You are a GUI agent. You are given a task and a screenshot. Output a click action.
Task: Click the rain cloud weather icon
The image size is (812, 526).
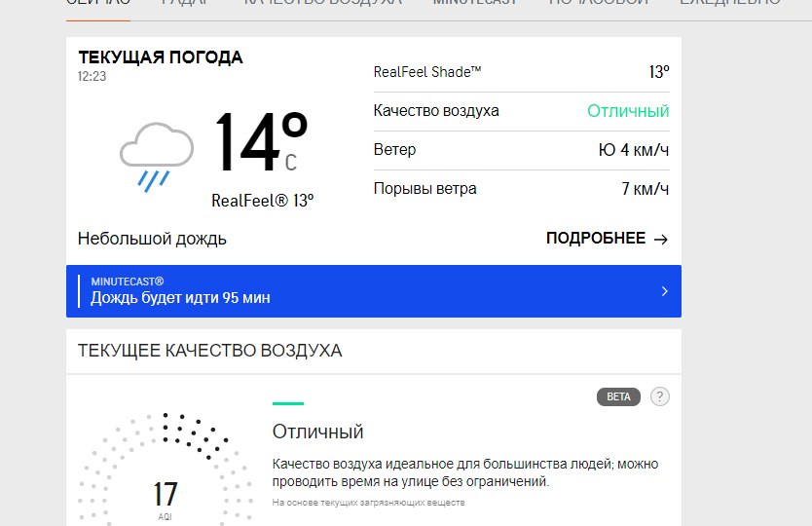(157, 158)
